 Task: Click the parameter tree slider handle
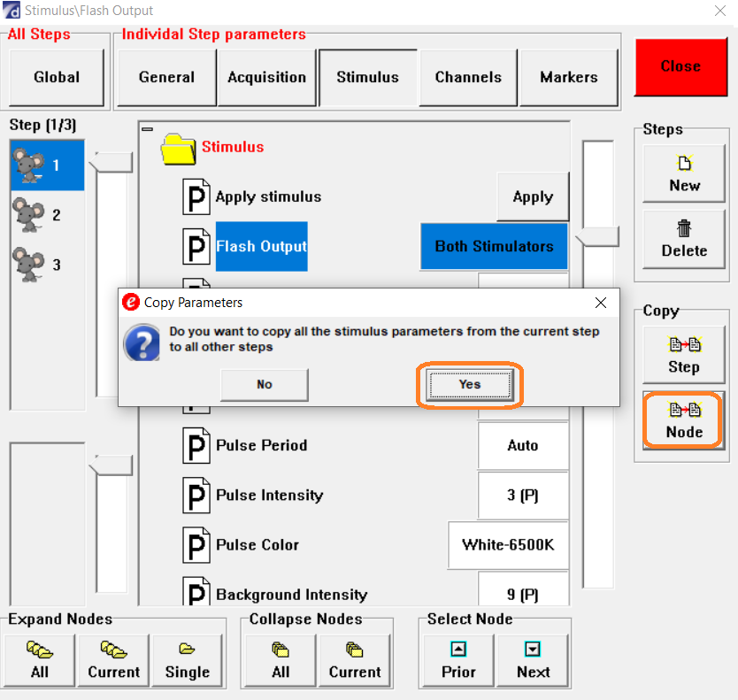coord(597,236)
